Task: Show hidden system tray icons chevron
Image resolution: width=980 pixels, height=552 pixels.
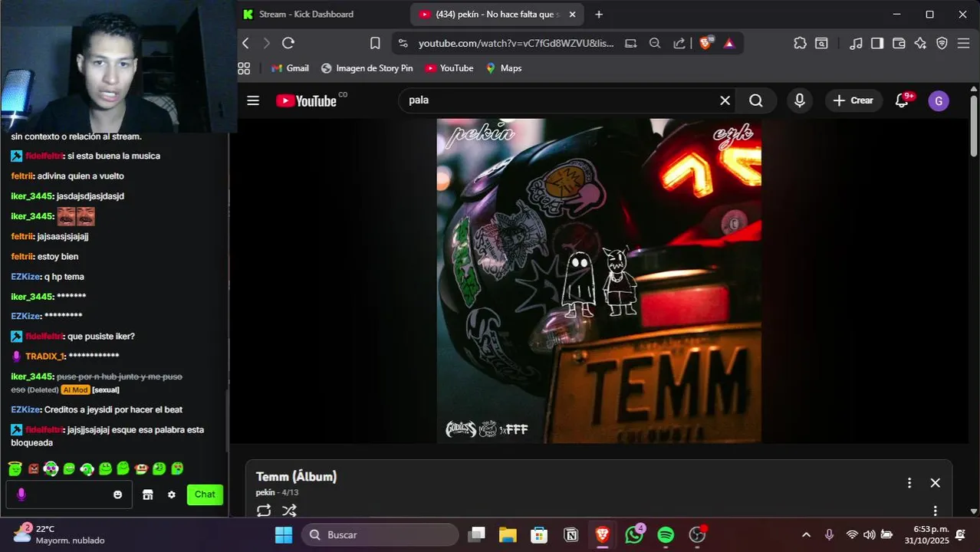Action: (x=806, y=535)
